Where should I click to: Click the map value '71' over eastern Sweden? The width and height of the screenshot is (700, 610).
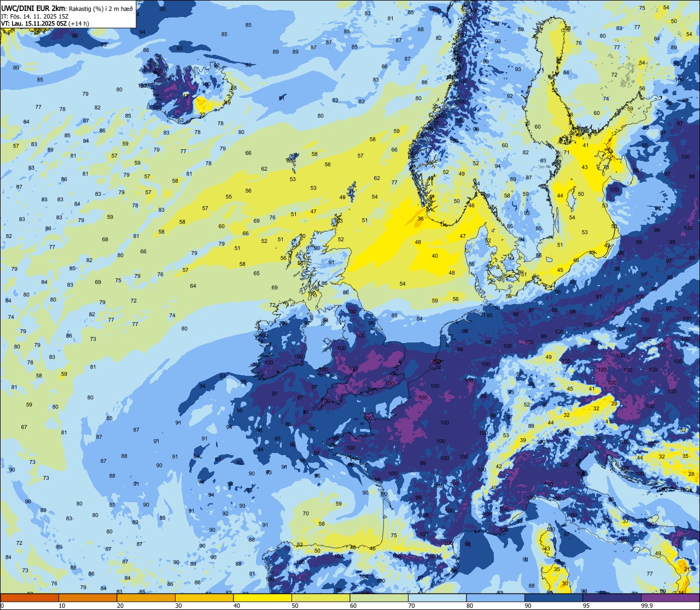click(x=567, y=153)
